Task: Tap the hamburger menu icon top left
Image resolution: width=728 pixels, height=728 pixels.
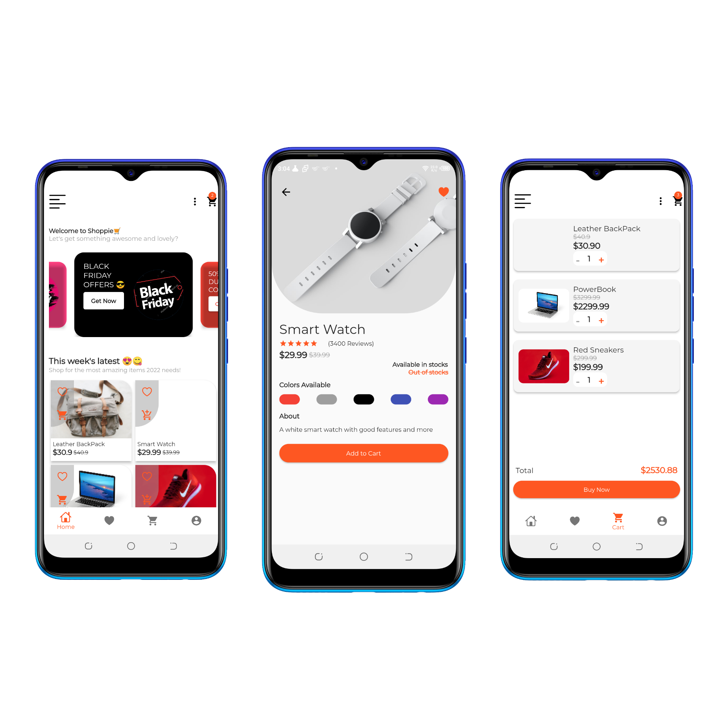Action: (x=58, y=201)
